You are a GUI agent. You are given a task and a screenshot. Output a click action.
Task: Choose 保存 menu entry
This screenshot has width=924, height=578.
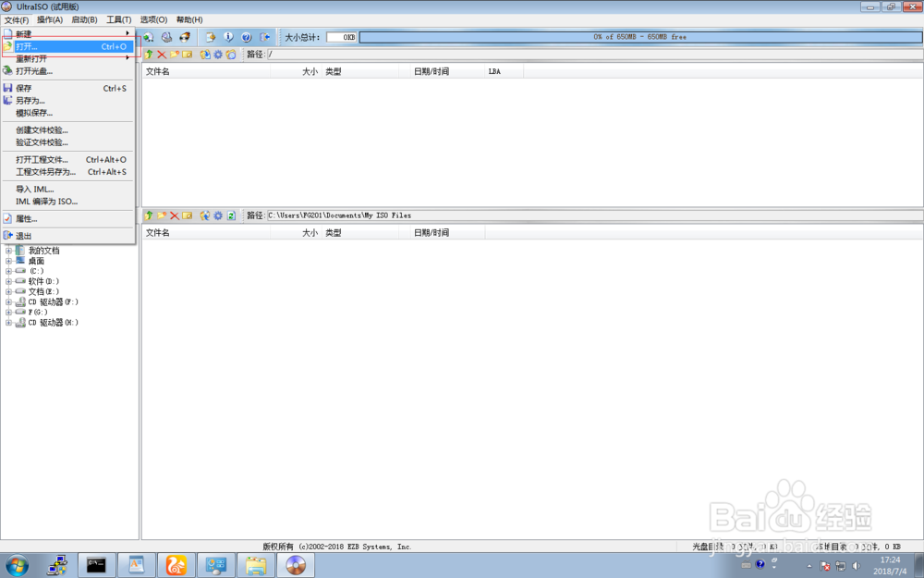(x=67, y=88)
